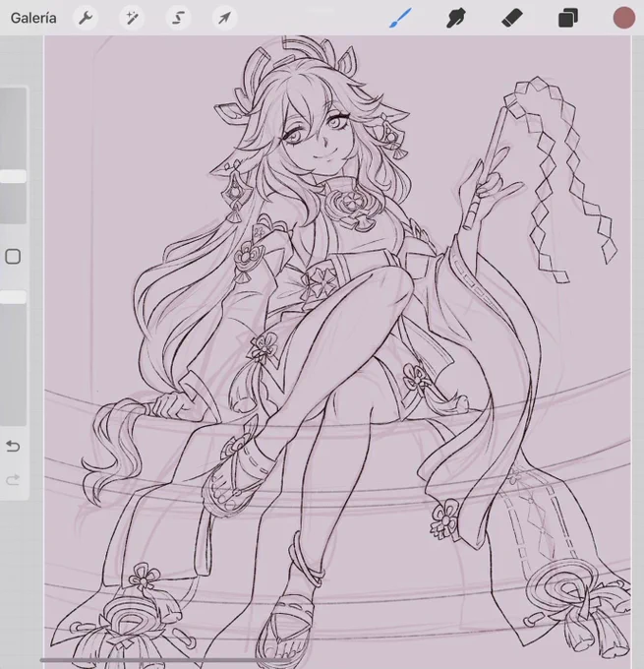The height and width of the screenshot is (669, 644).
Task: Tap the square modify button in sidebar
Action: tap(13, 257)
